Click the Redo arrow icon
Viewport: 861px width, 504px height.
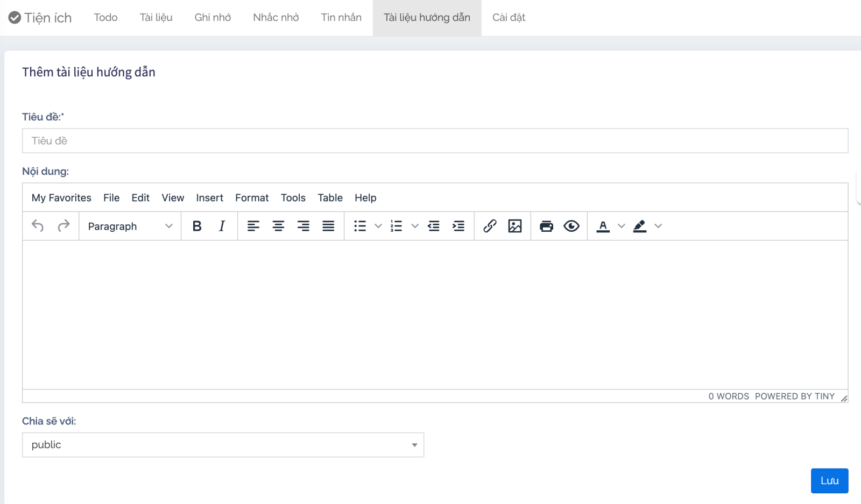(x=63, y=226)
